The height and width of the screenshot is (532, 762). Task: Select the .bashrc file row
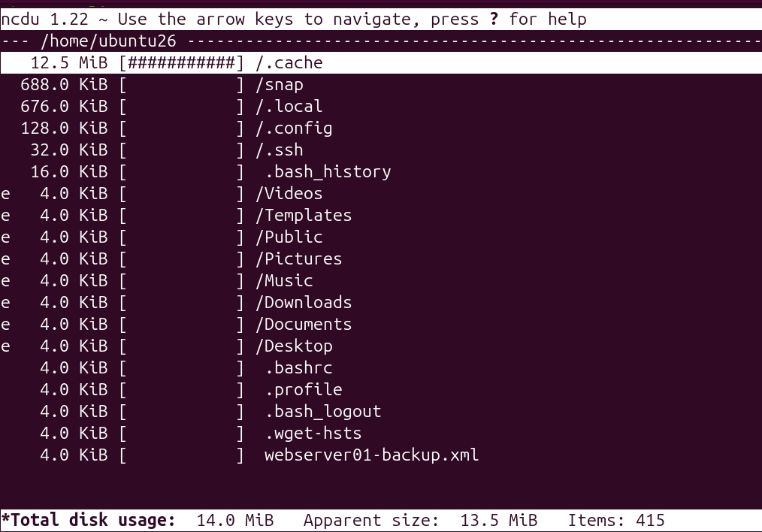(381, 367)
